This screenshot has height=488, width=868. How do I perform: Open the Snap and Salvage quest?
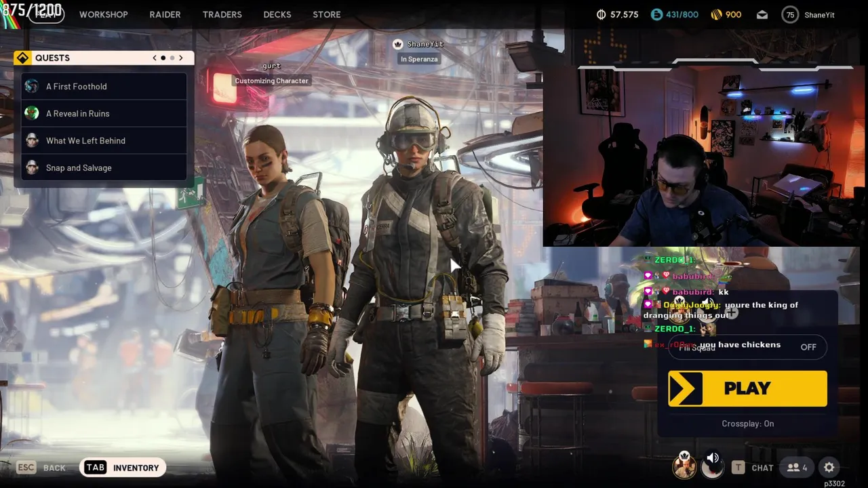coord(104,167)
